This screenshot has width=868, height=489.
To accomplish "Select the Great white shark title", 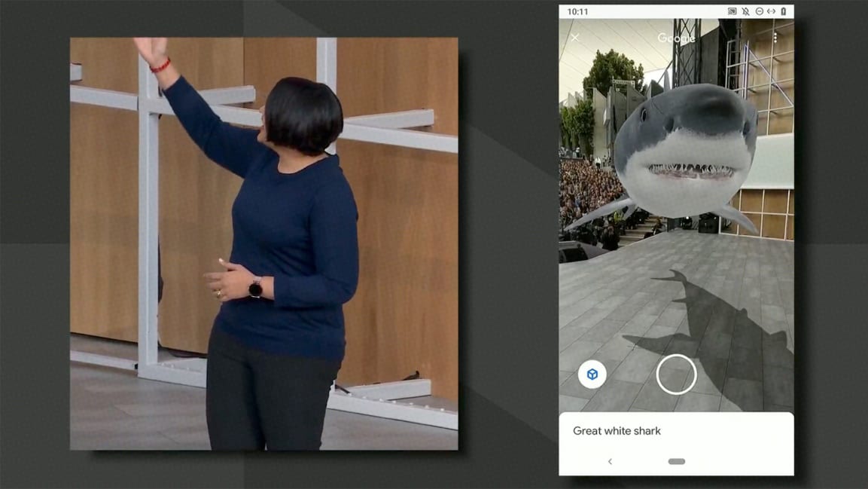I will coord(617,431).
